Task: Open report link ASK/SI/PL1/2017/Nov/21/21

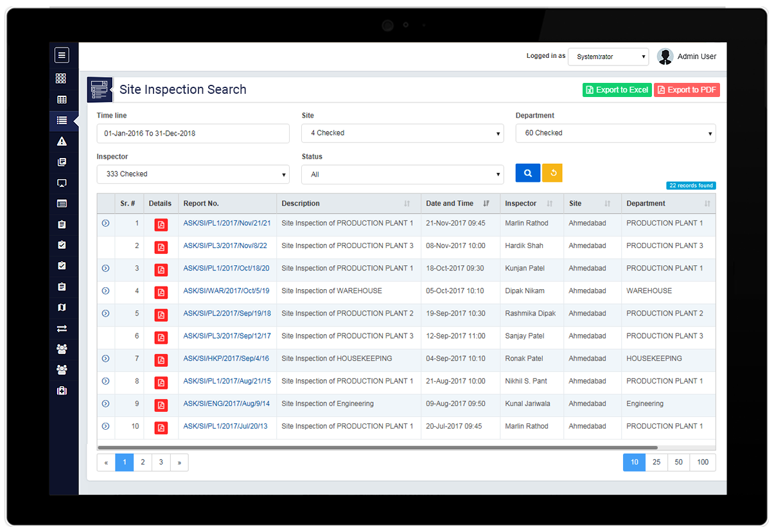Action: pos(227,224)
